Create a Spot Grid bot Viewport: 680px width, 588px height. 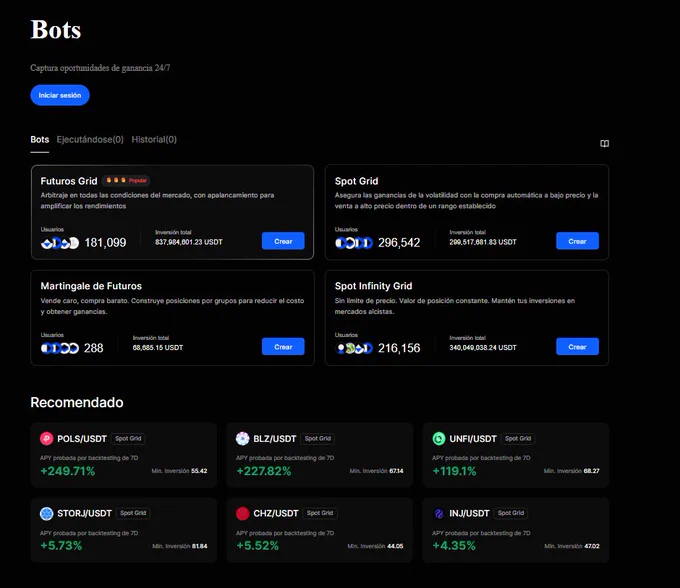point(577,241)
